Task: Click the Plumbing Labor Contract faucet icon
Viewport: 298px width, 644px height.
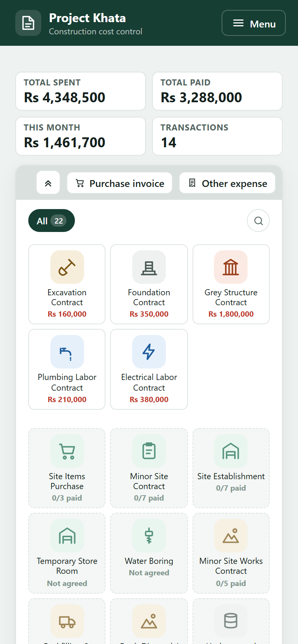Action: coord(67,352)
